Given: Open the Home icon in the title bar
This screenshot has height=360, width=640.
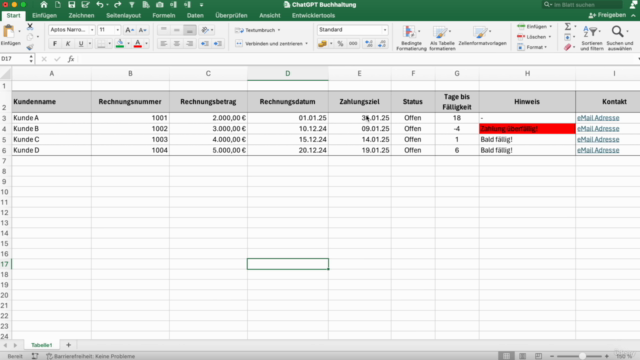Looking at the screenshot, I should [x=43, y=5].
